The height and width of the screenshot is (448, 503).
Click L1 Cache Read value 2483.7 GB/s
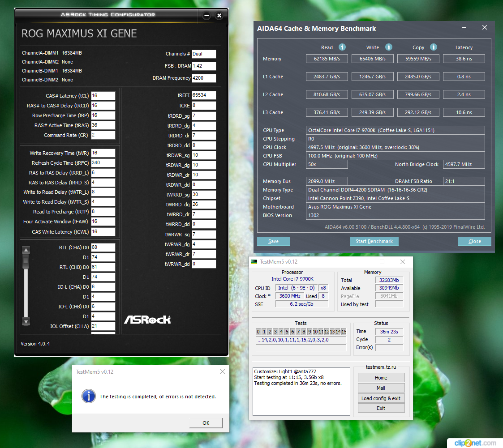(327, 77)
